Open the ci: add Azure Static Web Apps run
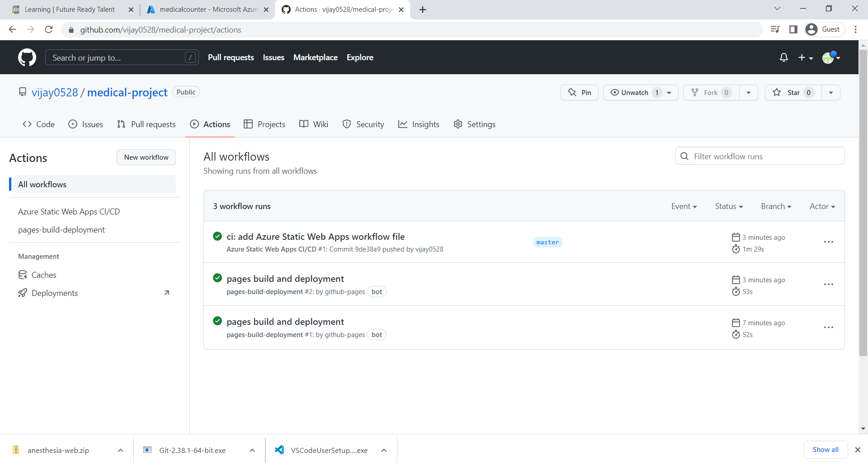 316,237
